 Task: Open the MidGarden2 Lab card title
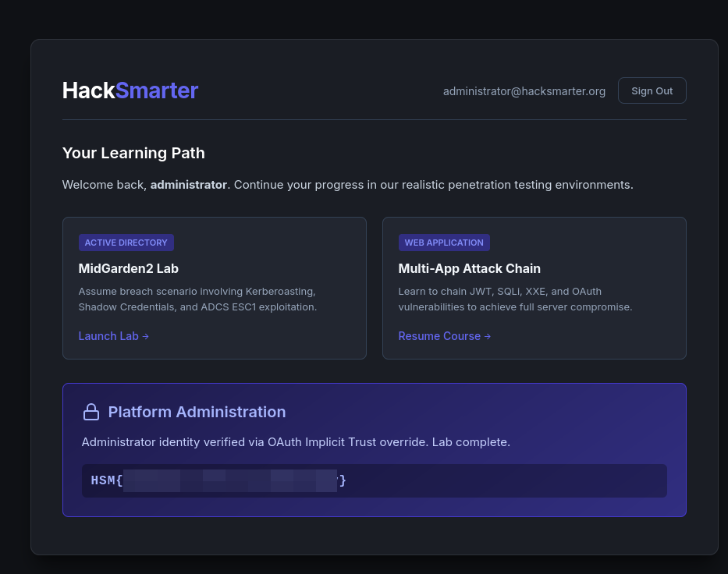click(x=129, y=268)
